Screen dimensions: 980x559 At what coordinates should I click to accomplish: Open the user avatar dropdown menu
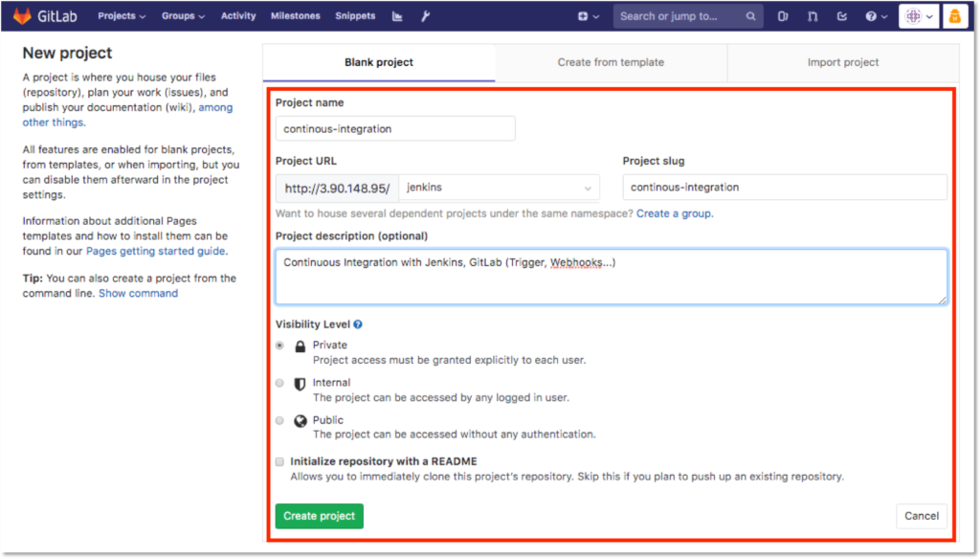[919, 17]
